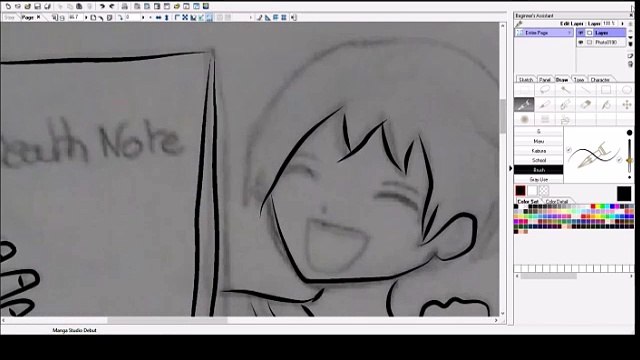Select the Gray Use pen preset
The image size is (640, 360).
pyautogui.click(x=538, y=180)
